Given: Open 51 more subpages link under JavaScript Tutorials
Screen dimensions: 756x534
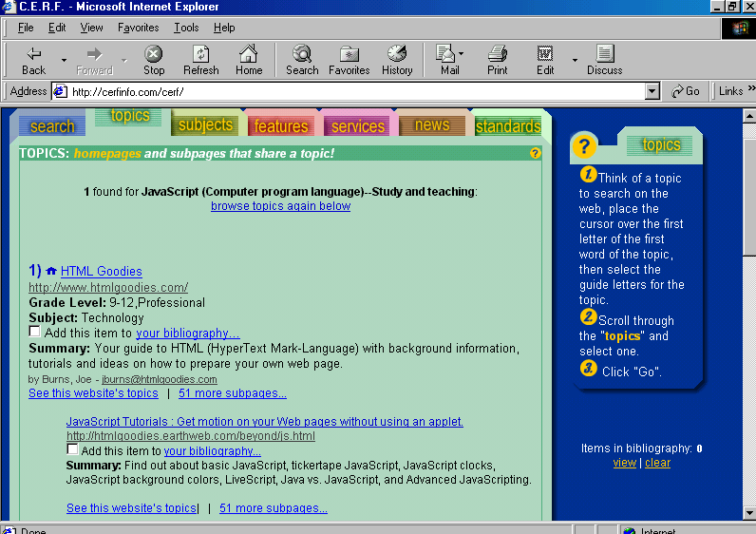Looking at the screenshot, I should point(274,508).
